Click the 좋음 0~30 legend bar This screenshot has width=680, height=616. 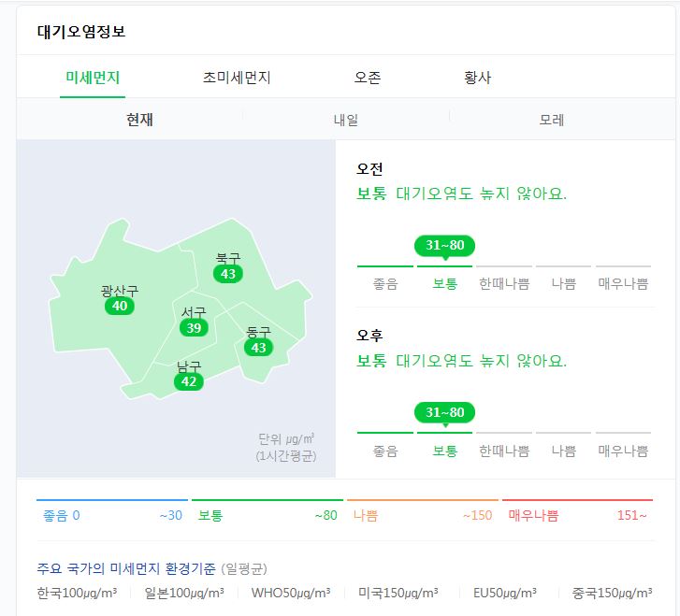(112, 515)
